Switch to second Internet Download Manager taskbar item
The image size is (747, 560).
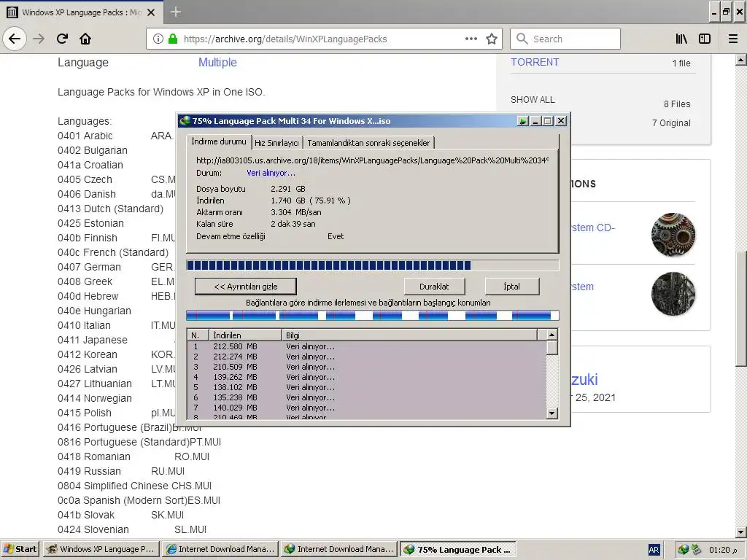338,550
